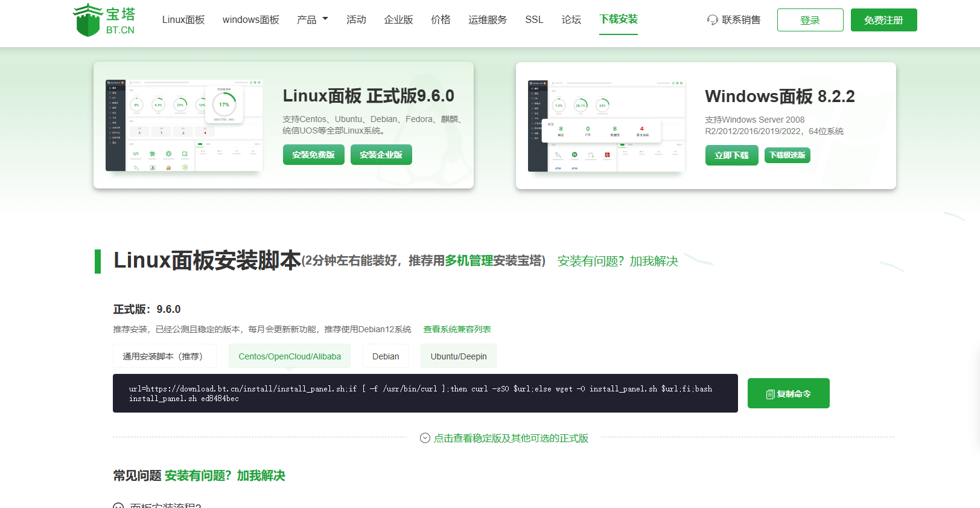Visit the 论坛 navigation link

[571, 20]
